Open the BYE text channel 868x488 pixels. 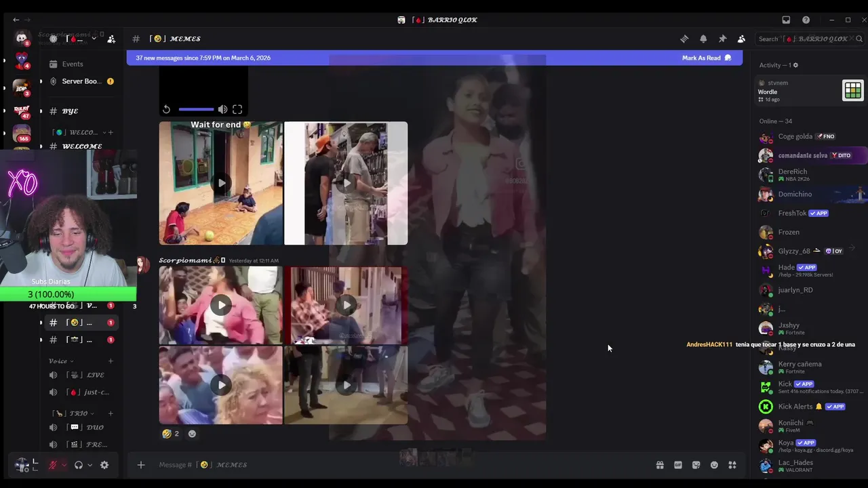click(x=78, y=111)
